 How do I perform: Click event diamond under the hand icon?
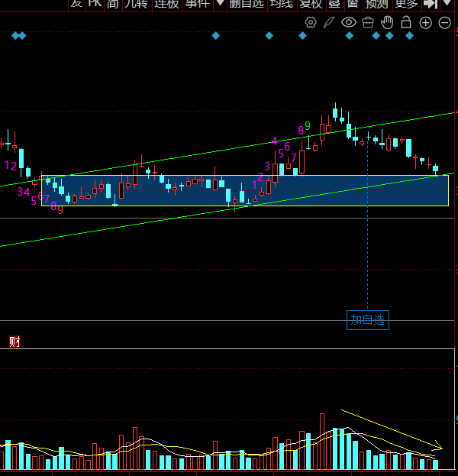389,36
